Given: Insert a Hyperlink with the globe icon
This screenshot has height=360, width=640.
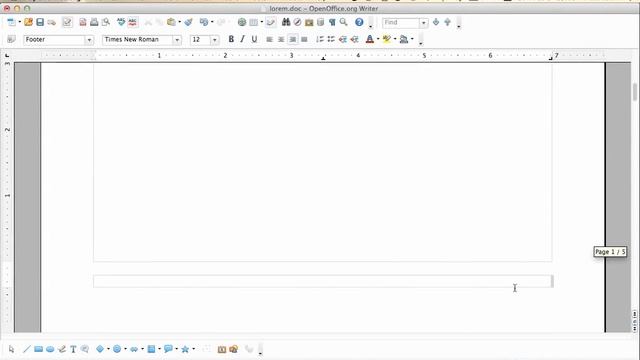Looking at the screenshot, I should tap(242, 22).
